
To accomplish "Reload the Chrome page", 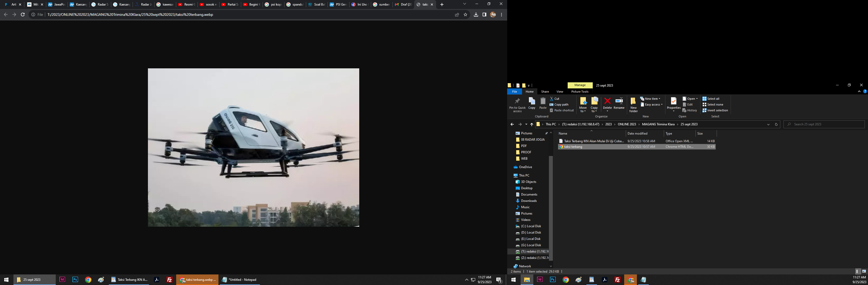I will [x=22, y=15].
